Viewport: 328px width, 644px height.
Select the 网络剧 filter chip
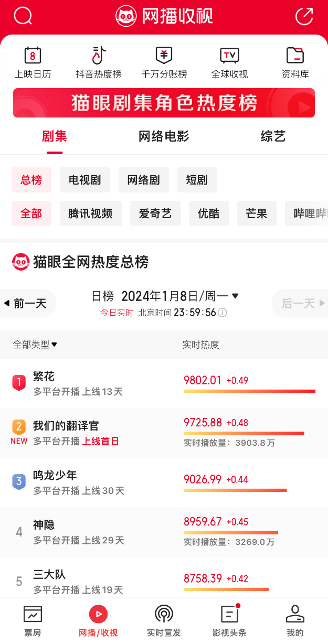(143, 180)
